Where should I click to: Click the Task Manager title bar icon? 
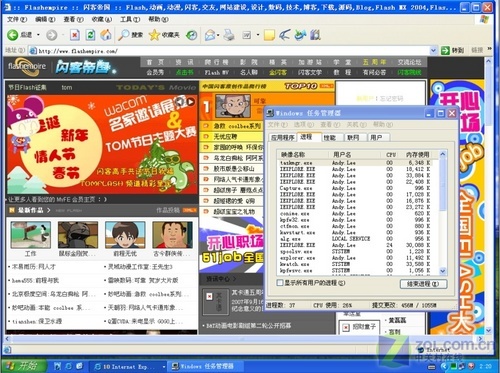(x=270, y=113)
